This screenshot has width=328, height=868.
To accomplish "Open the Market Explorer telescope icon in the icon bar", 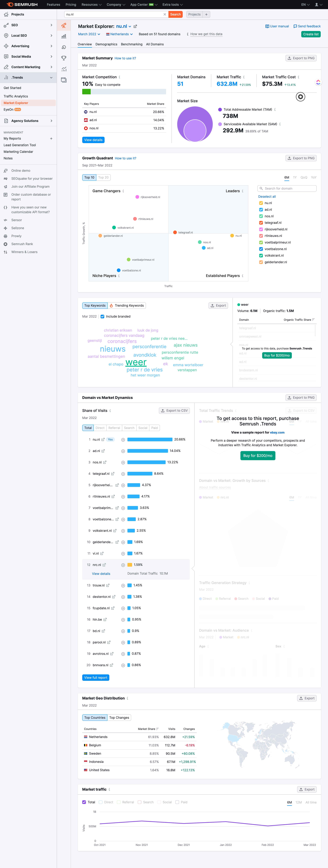I will click(x=64, y=25).
